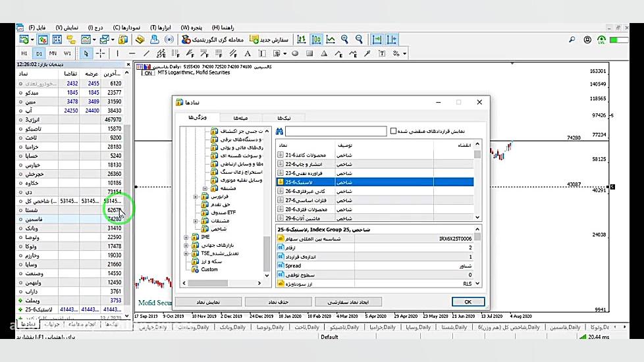Toggle bar chart display mode
Image resolution: width=644 pixels, height=362 pixels.
(x=302, y=39)
